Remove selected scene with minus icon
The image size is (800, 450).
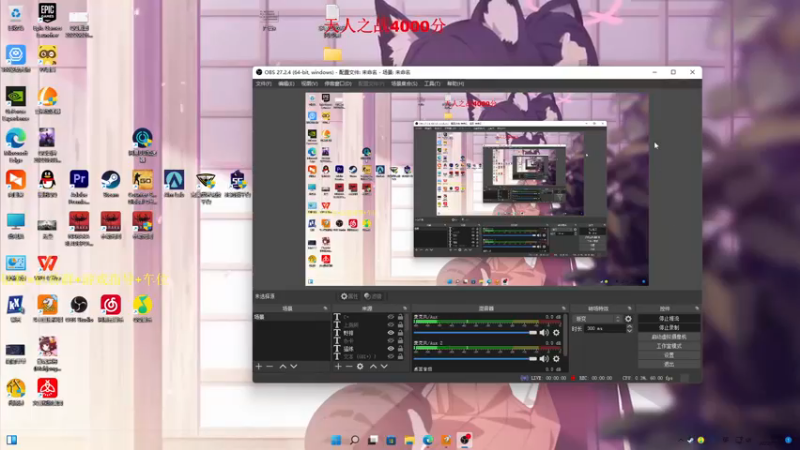[x=269, y=366]
